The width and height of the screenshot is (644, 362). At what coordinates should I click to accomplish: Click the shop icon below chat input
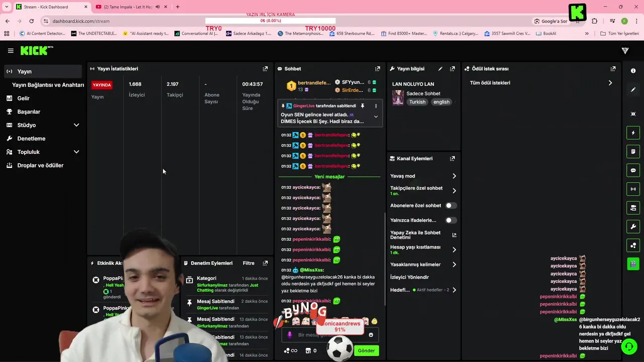[x=308, y=350]
